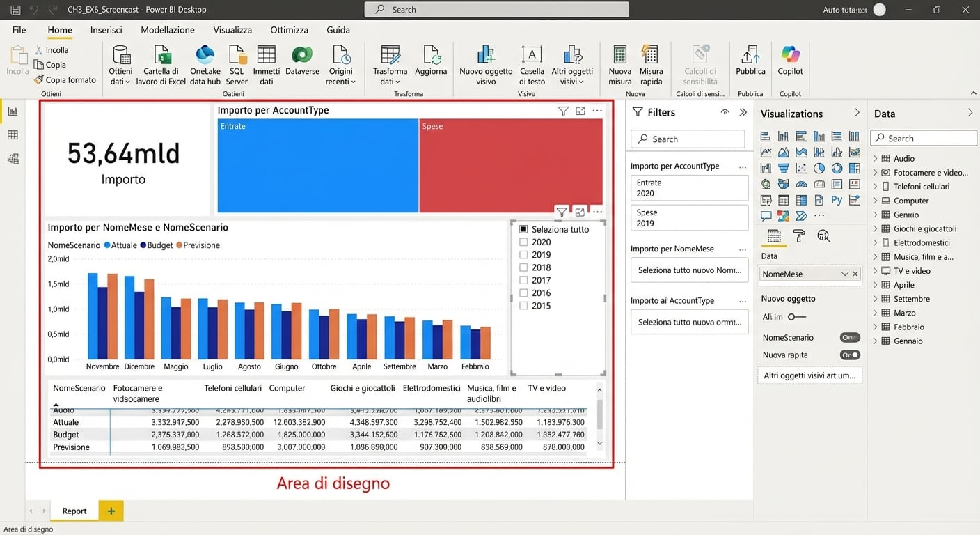The width and height of the screenshot is (980, 535).
Task: Select the Python visual (Py) icon
Action: click(837, 200)
